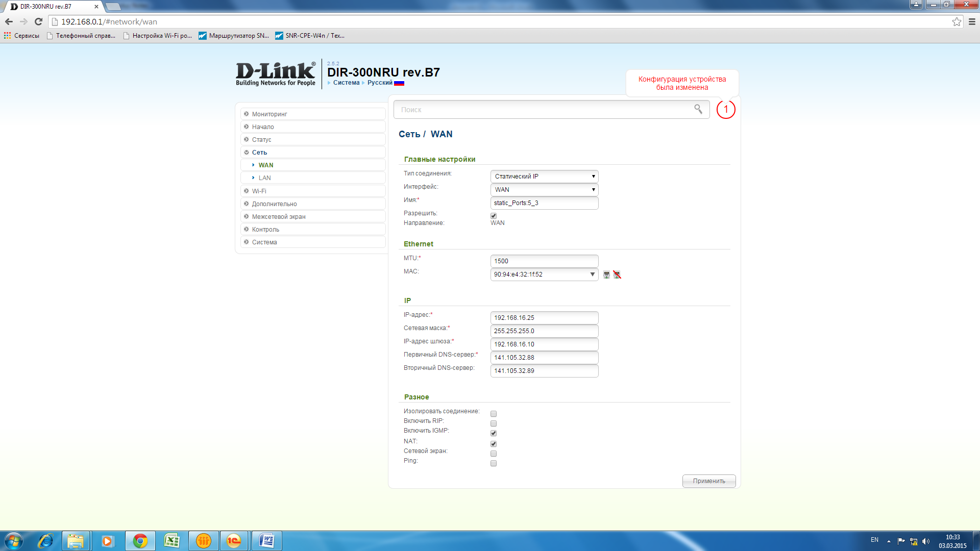Open the Тип соединения dropdown
Image resolution: width=980 pixels, height=551 pixels.
pos(544,177)
